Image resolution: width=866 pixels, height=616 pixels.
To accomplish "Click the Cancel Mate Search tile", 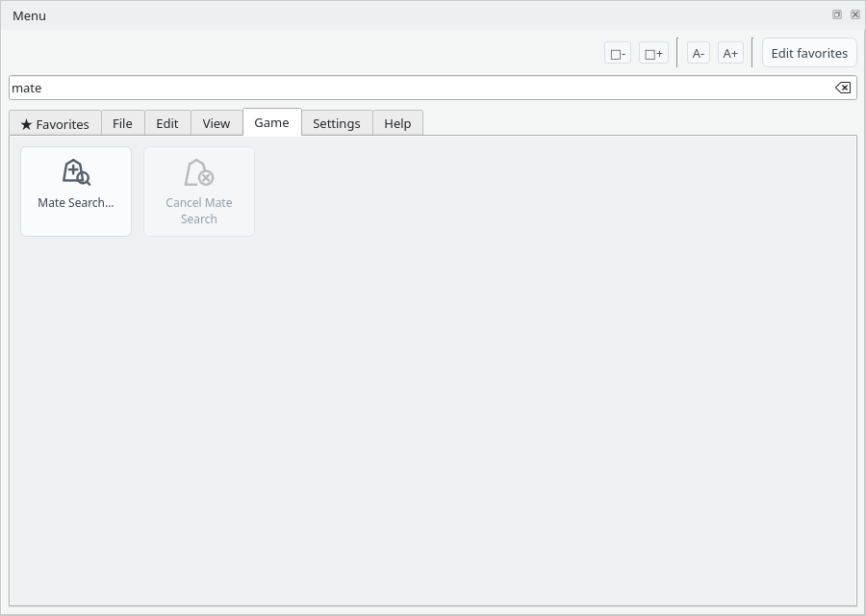I will click(x=199, y=192).
